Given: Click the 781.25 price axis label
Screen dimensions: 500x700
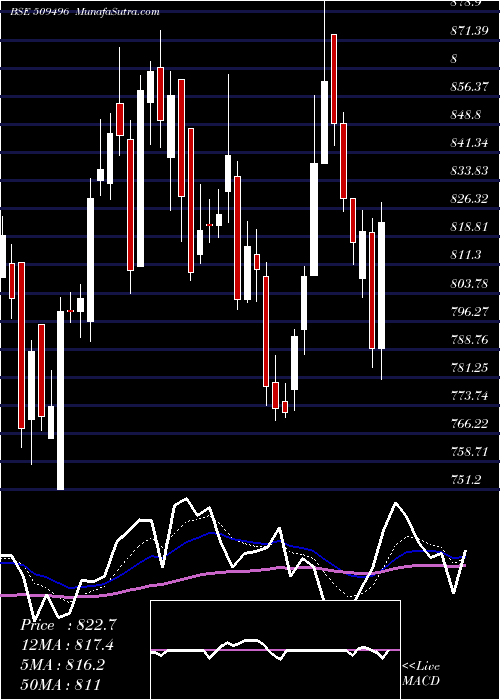Looking at the screenshot, I should 469,368.
